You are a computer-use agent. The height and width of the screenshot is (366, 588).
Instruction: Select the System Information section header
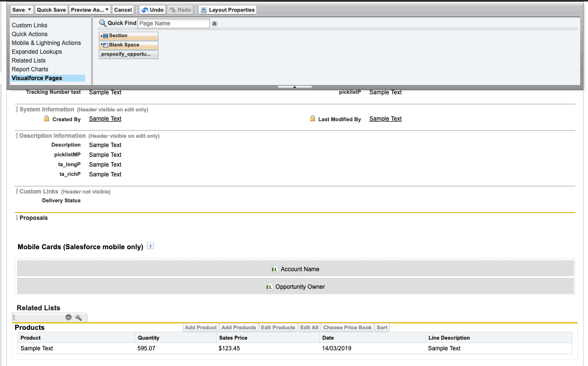47,109
